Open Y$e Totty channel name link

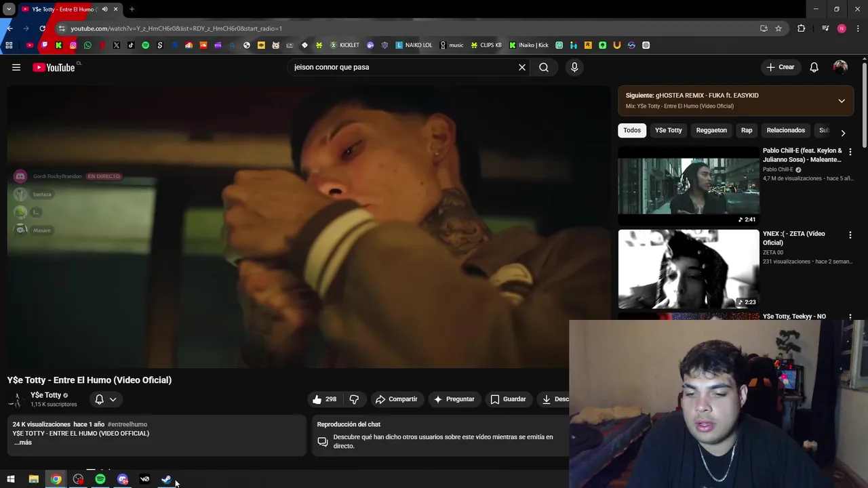45,395
